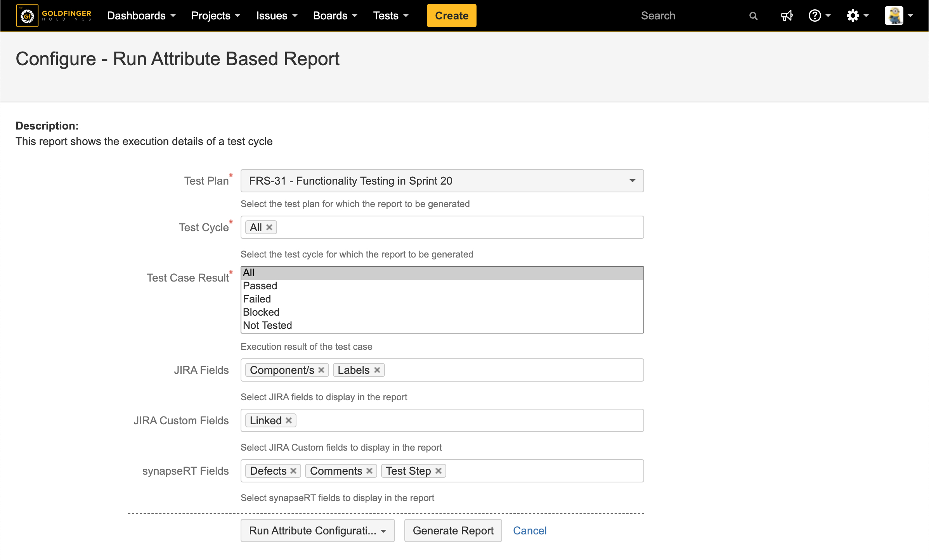Open the help question mark menu
929x560 pixels.
(819, 16)
